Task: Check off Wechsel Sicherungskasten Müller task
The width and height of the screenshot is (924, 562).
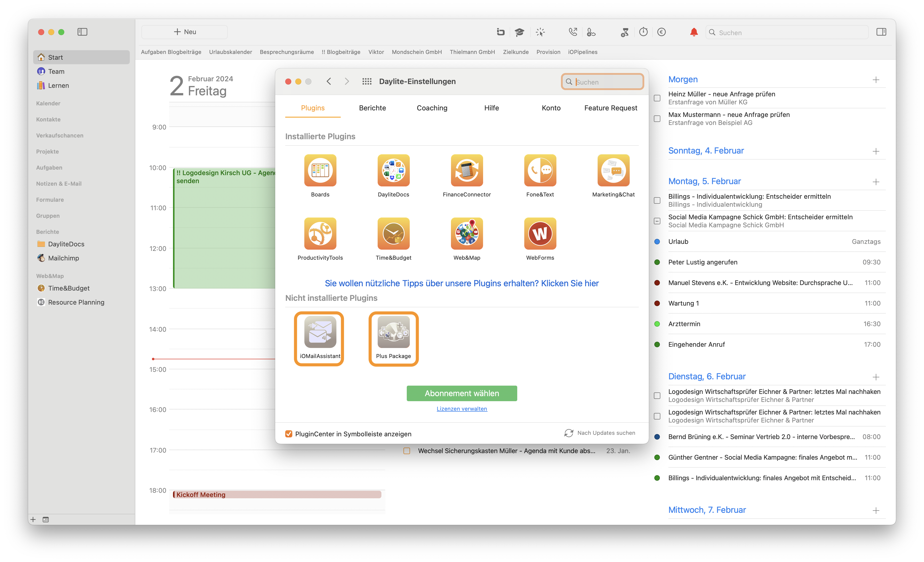Action: pos(407,451)
